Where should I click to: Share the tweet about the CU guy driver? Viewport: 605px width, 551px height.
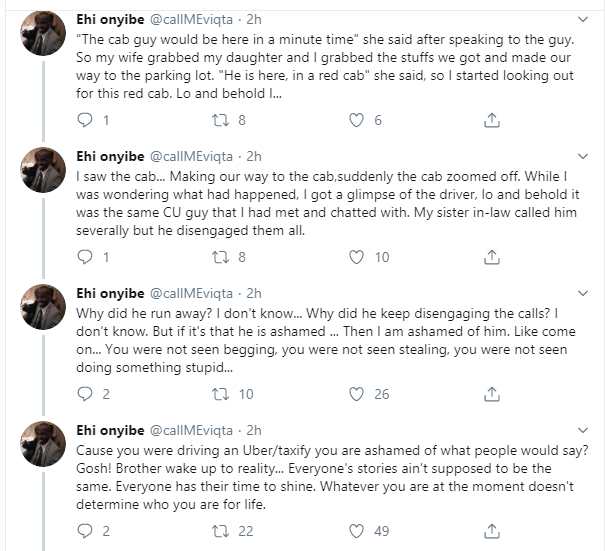(x=491, y=257)
